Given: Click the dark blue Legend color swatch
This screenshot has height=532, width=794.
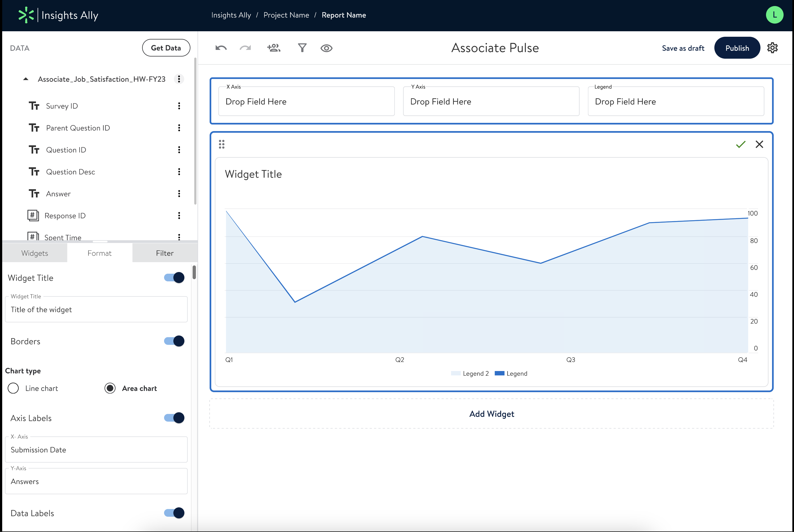Looking at the screenshot, I should coord(499,373).
